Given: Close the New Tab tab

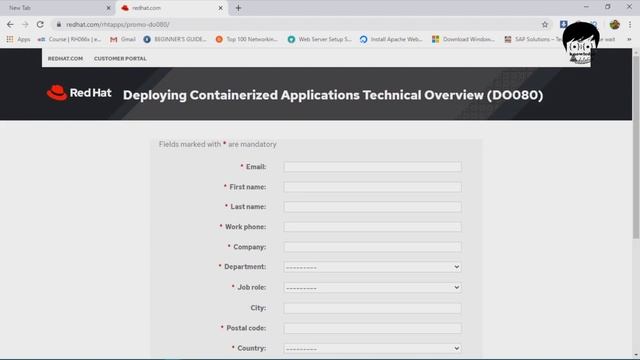Looking at the screenshot, I should click(108, 8).
